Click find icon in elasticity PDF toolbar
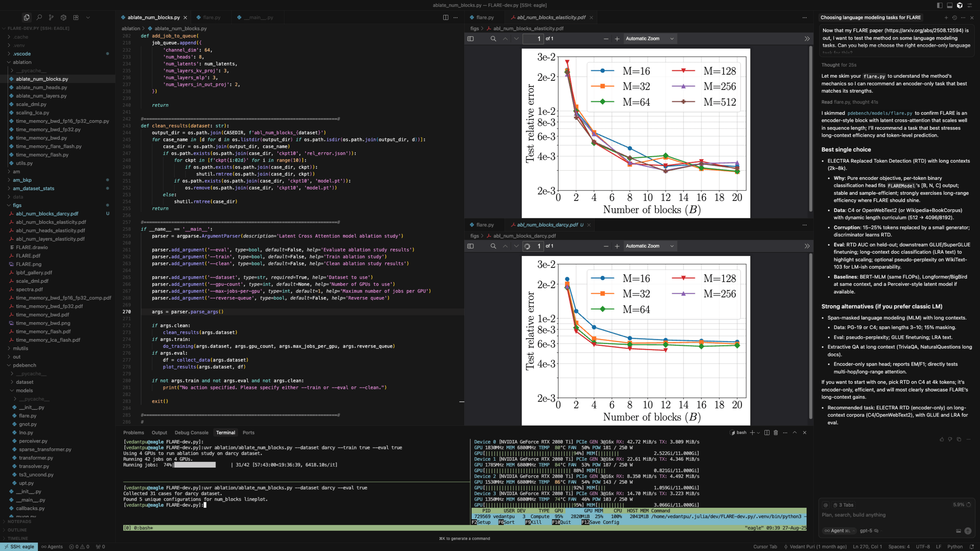Screen dimensions: 980x551 coord(493,39)
